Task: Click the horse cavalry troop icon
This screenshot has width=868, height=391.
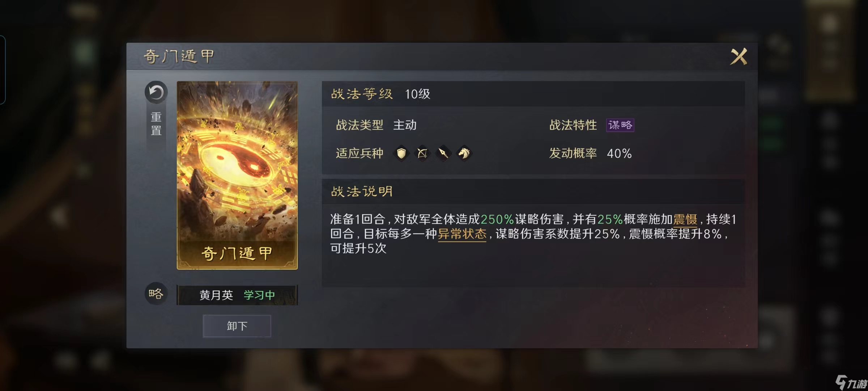Action: pyautogui.click(x=464, y=154)
